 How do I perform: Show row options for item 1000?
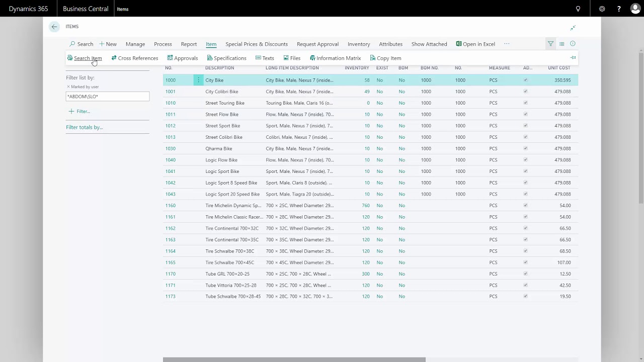pyautogui.click(x=198, y=80)
